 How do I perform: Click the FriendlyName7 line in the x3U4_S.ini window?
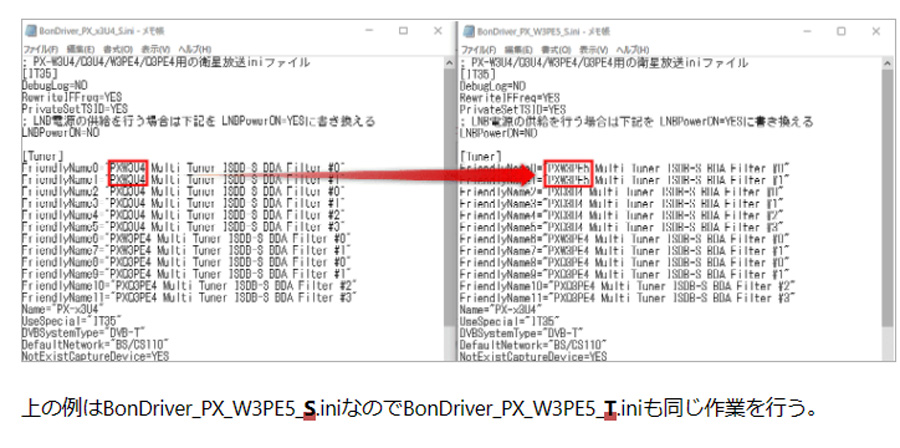point(187,250)
